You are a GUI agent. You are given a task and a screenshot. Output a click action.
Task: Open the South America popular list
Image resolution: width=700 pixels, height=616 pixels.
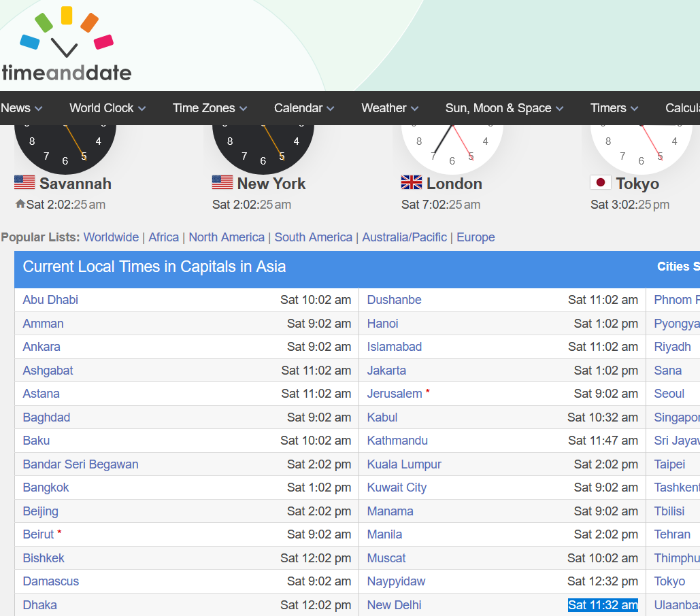click(313, 237)
